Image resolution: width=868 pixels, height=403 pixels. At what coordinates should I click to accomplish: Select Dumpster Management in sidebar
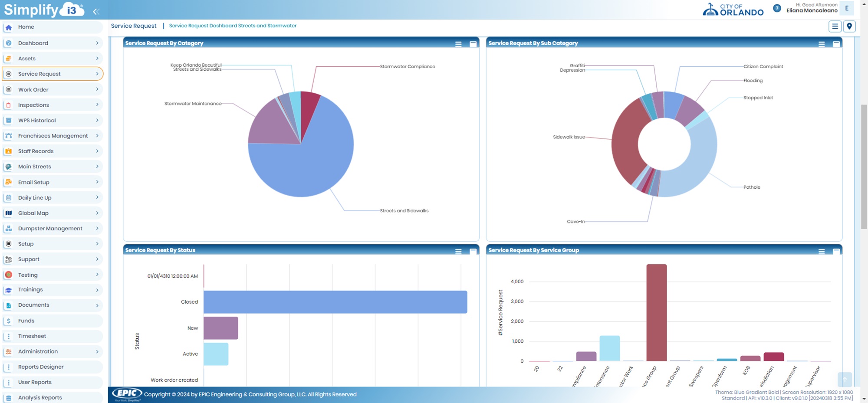tap(50, 229)
